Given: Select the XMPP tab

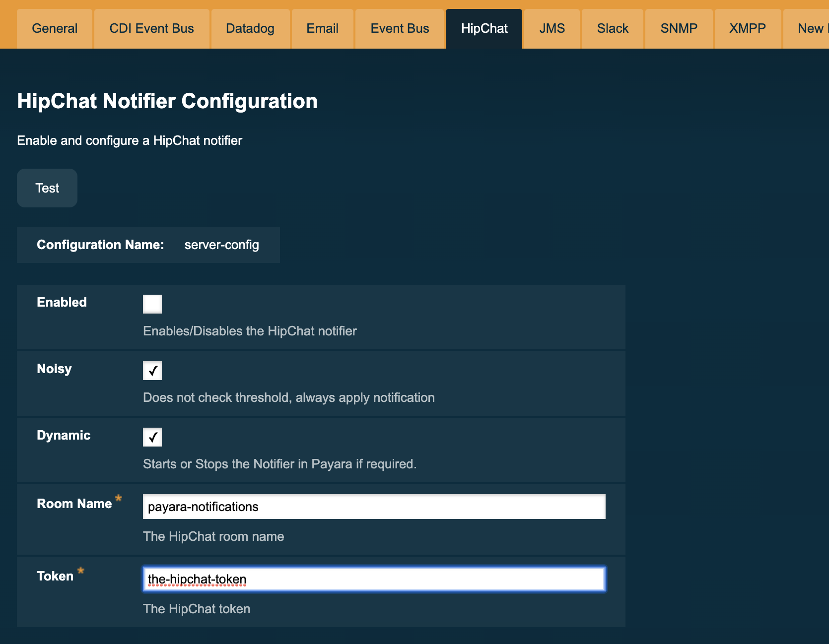Looking at the screenshot, I should point(748,29).
